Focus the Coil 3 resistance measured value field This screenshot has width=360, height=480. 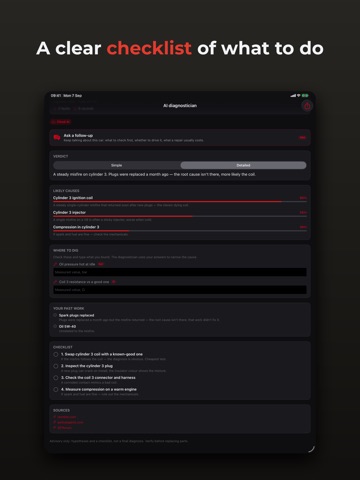point(180,290)
